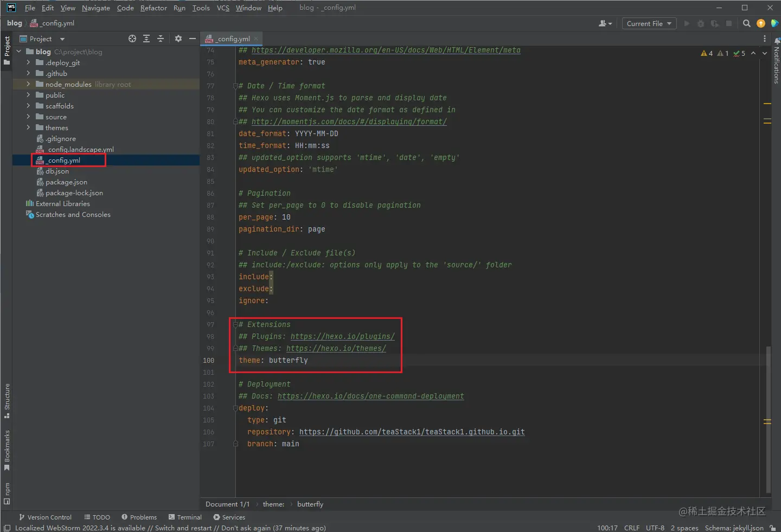The image size is (781, 532).
Task: Expand the themes folder
Action: click(x=28, y=127)
